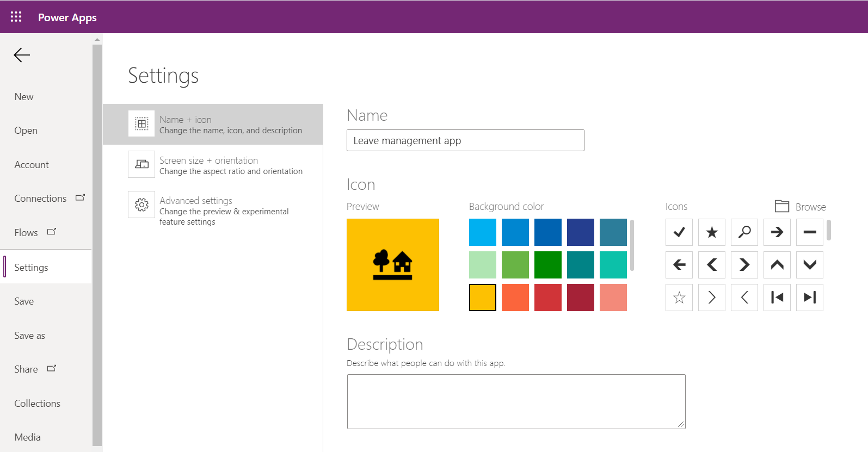Image resolution: width=868 pixels, height=452 pixels.
Task: Open Connections in the left menu
Action: click(41, 199)
